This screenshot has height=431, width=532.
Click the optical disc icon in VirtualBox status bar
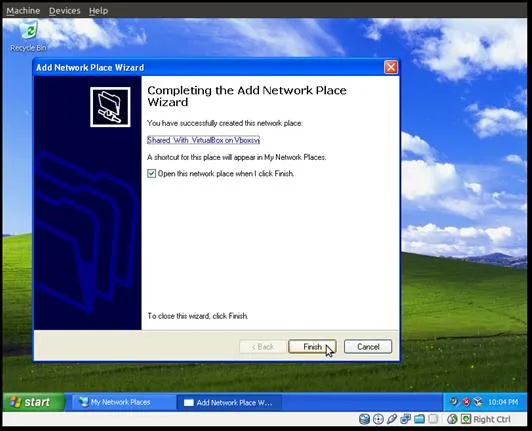click(x=378, y=419)
